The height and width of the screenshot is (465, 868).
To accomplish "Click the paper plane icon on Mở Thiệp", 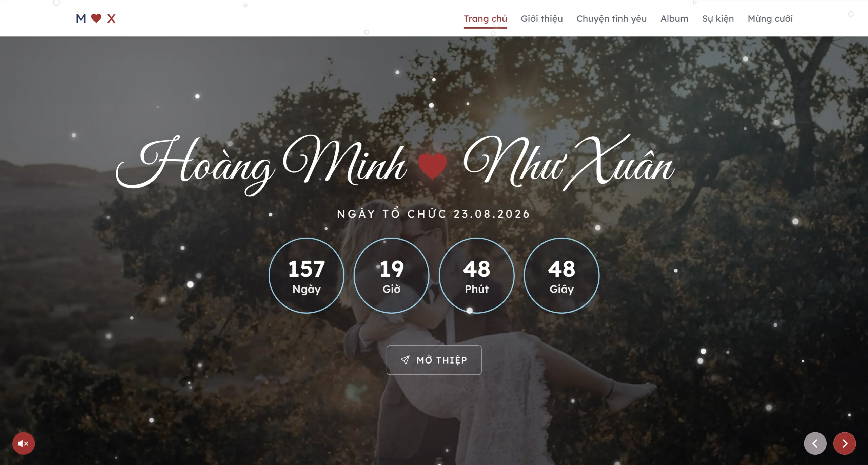I will (x=405, y=360).
